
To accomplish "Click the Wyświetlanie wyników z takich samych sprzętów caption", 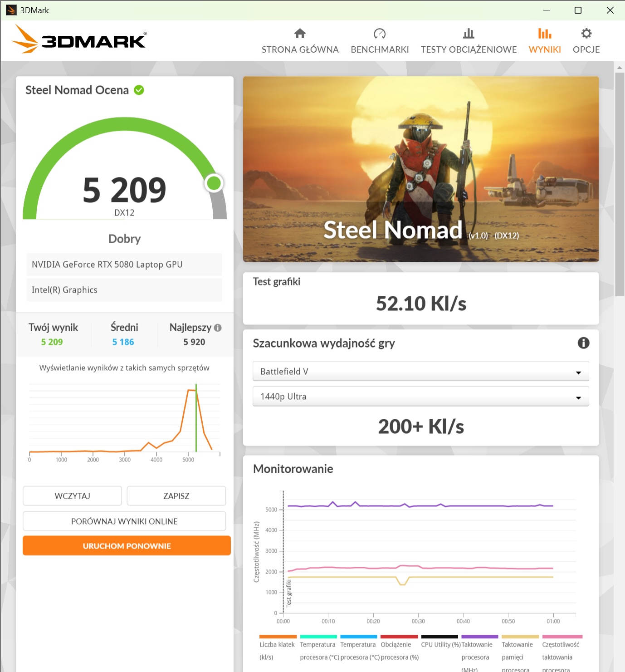I will pyautogui.click(x=124, y=368).
